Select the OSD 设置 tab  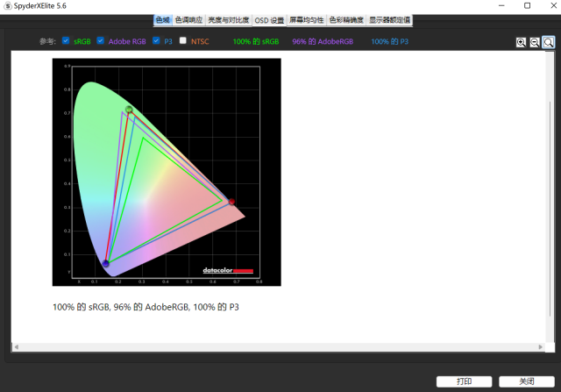coord(269,20)
